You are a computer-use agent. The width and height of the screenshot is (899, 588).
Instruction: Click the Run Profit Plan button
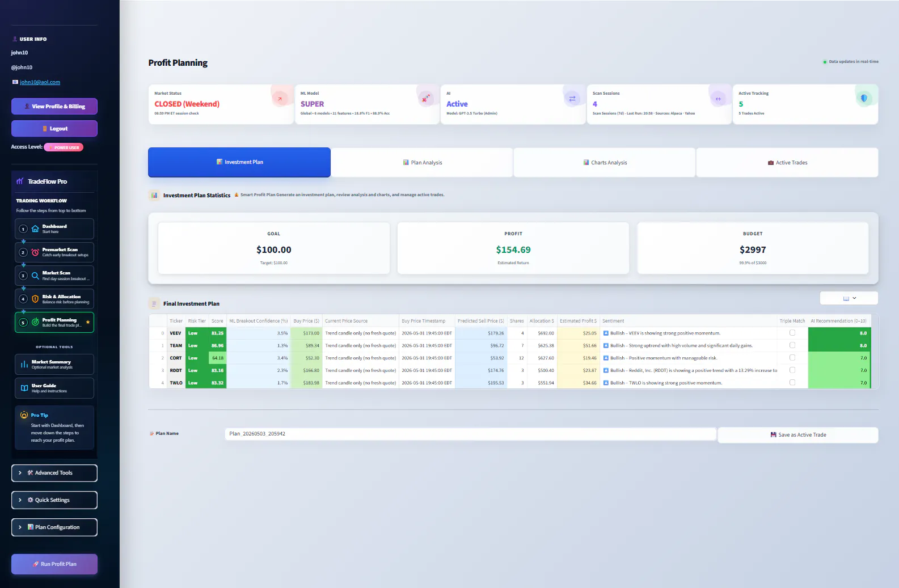(54, 564)
